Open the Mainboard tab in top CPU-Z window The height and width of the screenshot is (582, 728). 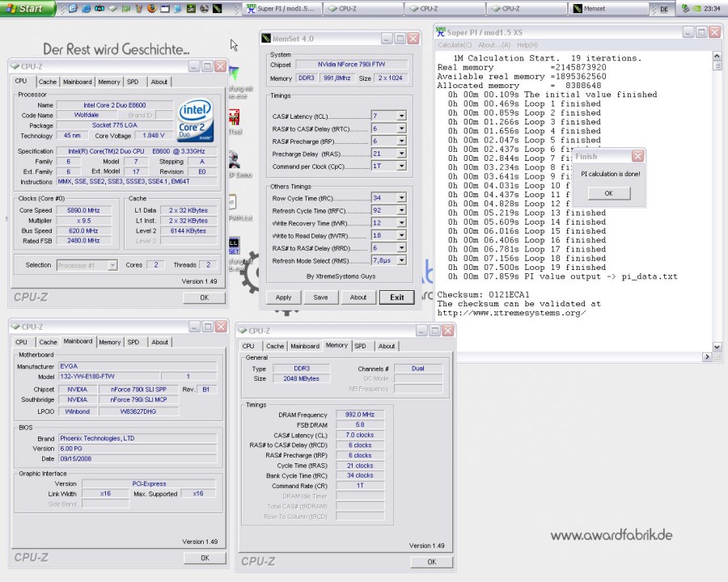pyautogui.click(x=77, y=82)
